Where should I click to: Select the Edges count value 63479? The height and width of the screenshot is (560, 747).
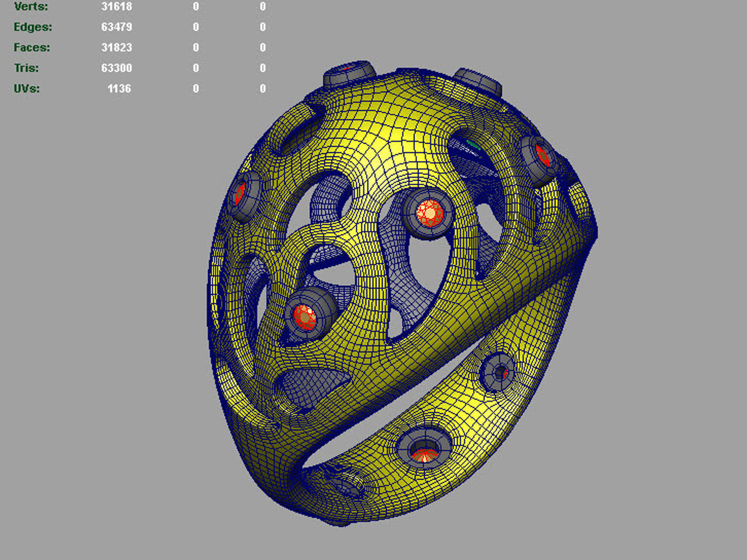117,27
